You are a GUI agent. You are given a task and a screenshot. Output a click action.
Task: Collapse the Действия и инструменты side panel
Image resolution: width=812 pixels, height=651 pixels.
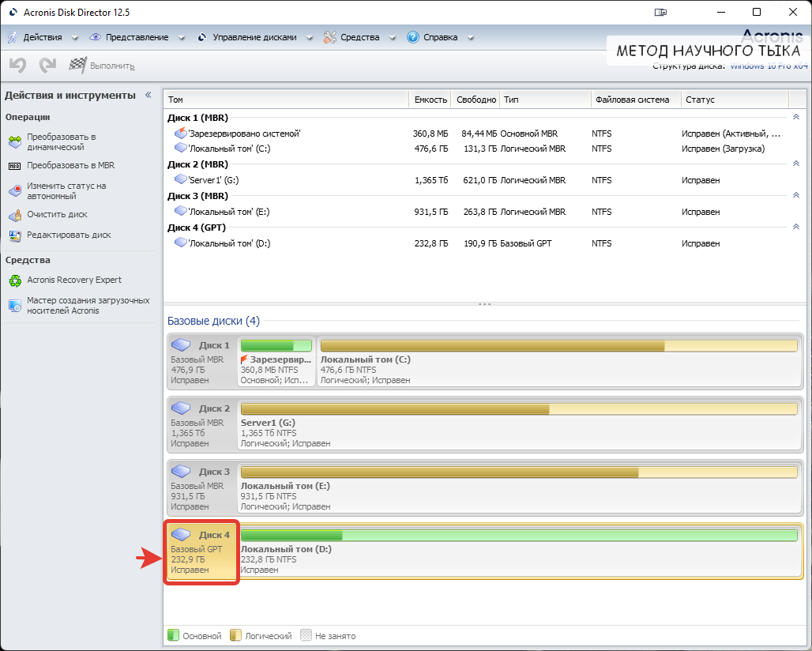coord(148,95)
